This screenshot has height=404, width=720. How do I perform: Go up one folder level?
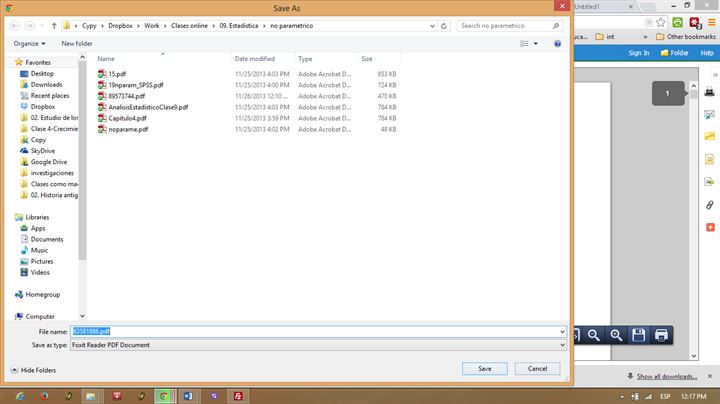(54, 26)
